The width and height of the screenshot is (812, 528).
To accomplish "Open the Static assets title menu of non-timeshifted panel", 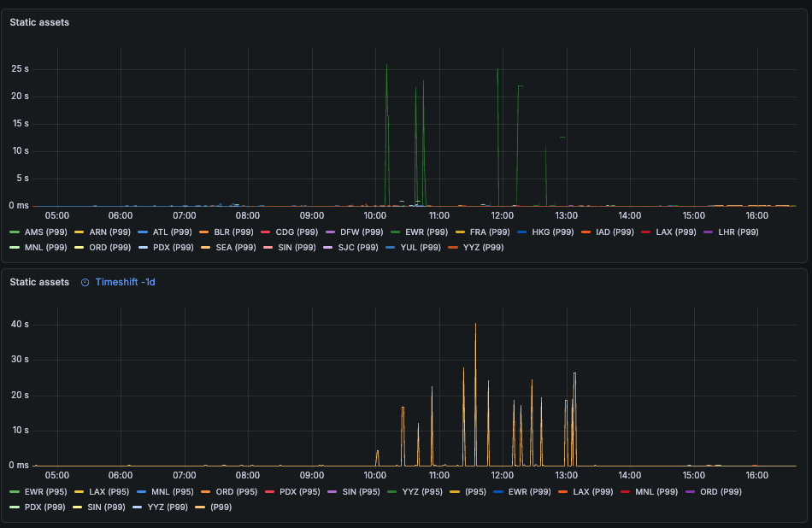I will pyautogui.click(x=39, y=22).
